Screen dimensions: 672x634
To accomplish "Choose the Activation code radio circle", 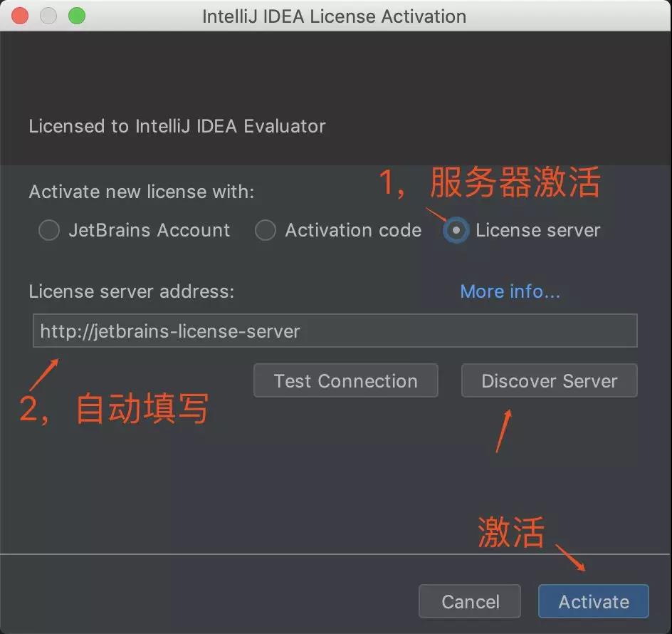I will pos(266,230).
